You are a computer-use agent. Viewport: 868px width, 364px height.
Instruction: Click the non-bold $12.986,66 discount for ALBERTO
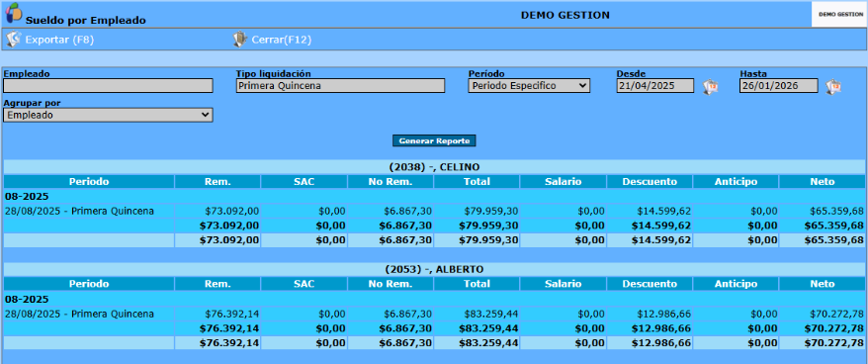pyautogui.click(x=663, y=314)
